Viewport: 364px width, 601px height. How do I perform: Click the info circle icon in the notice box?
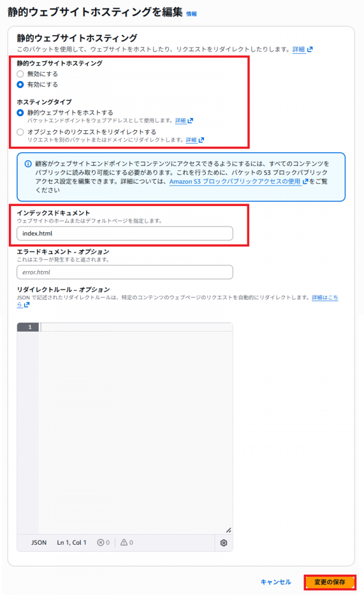tap(28, 164)
